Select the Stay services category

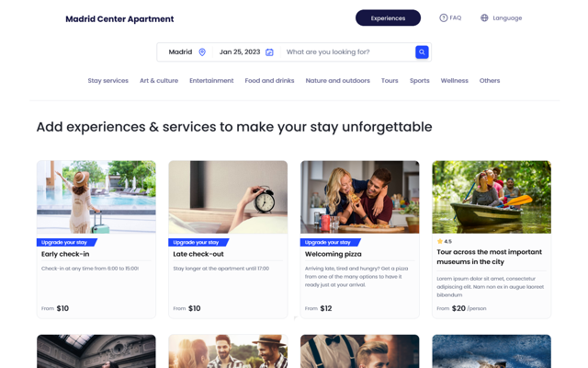[108, 80]
